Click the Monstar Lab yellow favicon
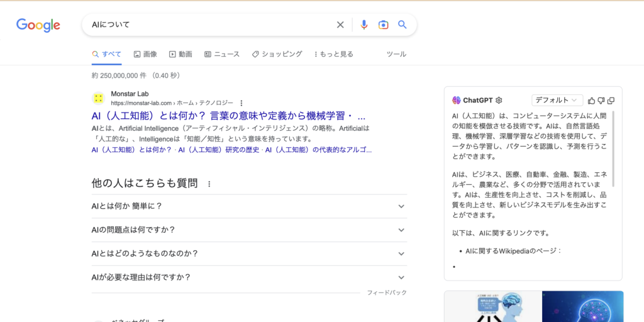Screen dimensions: 644x322 coord(98,98)
